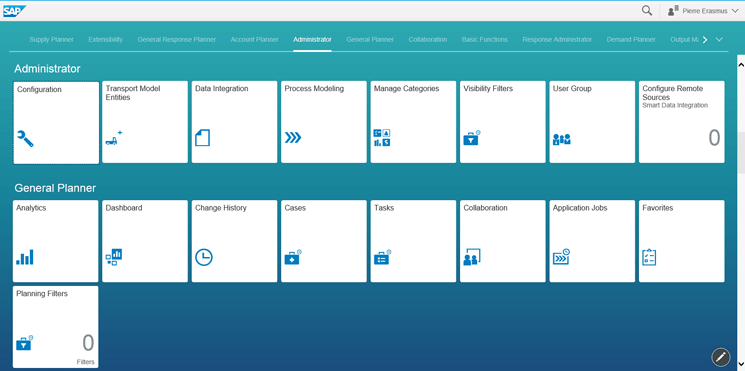Click the Analytics tile title
Screen dimensions: 745x371
click(31, 208)
